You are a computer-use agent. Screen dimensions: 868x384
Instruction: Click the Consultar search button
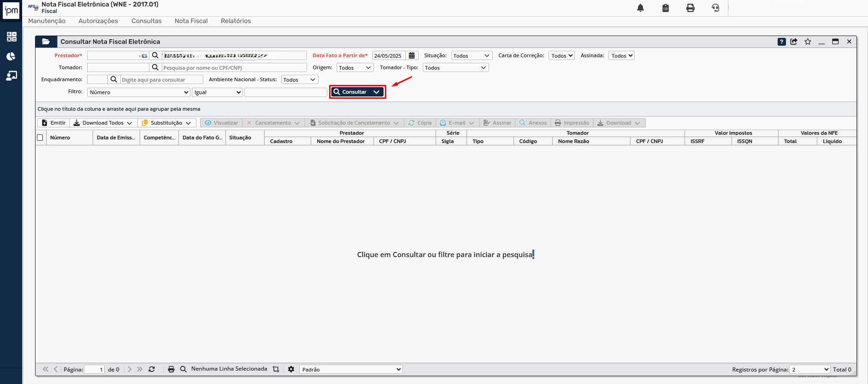pos(351,92)
